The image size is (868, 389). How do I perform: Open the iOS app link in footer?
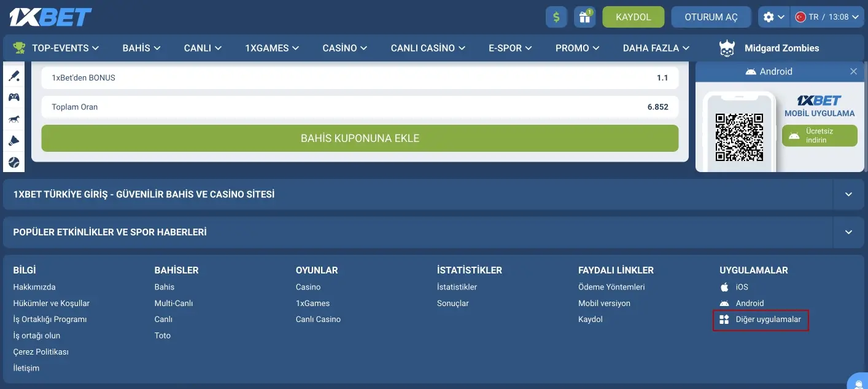pos(734,287)
